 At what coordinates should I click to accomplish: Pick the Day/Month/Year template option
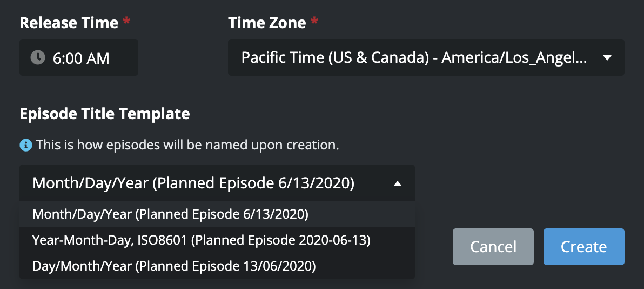(174, 266)
